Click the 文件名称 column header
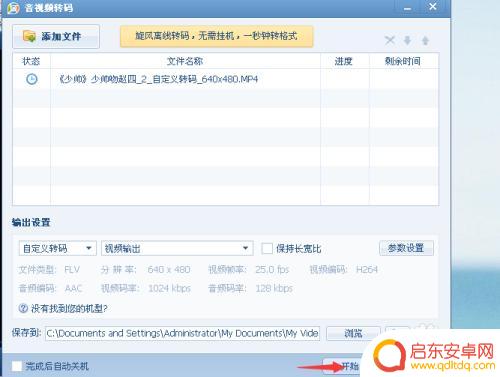This screenshot has height=377, width=500. 185,61
